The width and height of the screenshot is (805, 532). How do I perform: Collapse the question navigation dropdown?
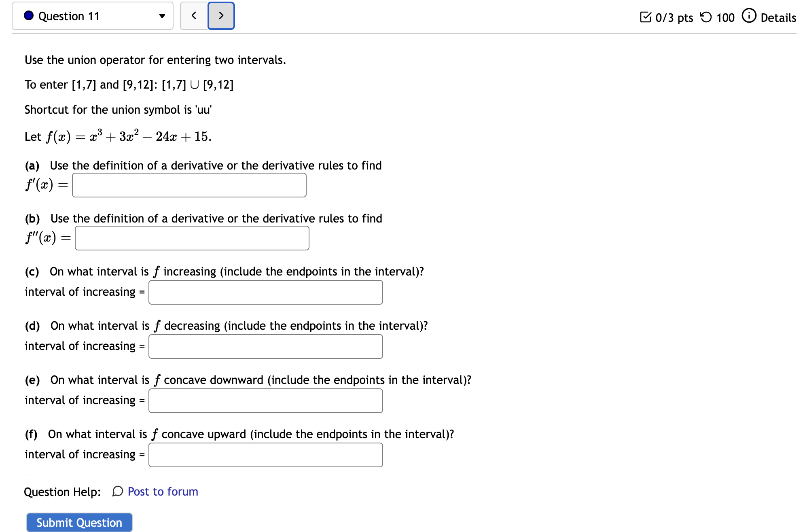[161, 16]
